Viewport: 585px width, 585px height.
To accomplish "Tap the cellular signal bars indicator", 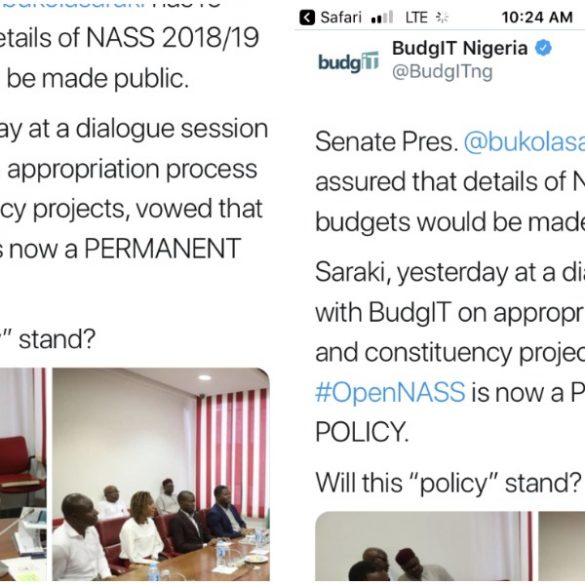I will tap(382, 18).
